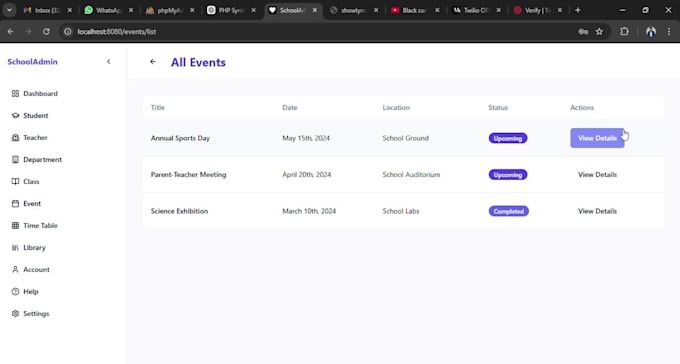Click the browser address bar URL
The width and height of the screenshot is (680, 364).
pos(117,32)
